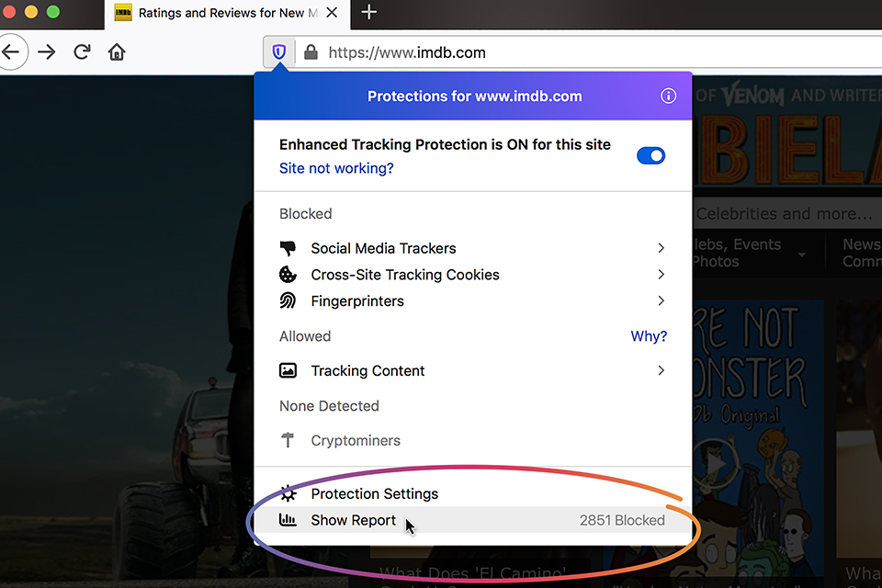The height and width of the screenshot is (588, 882).
Task: Expand Social Media Trackers details chevron
Action: [x=661, y=248]
